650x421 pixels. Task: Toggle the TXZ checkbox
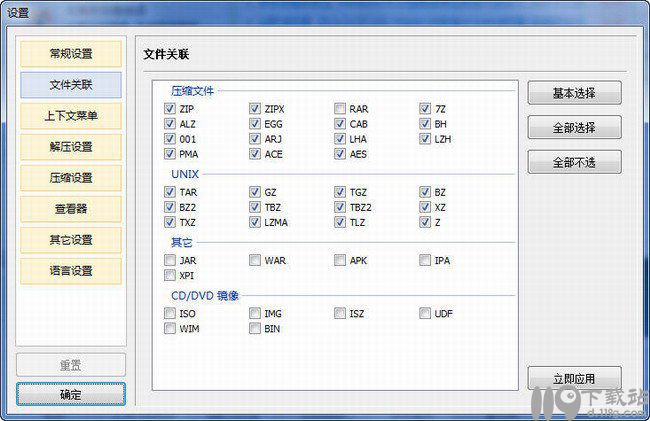tap(170, 222)
